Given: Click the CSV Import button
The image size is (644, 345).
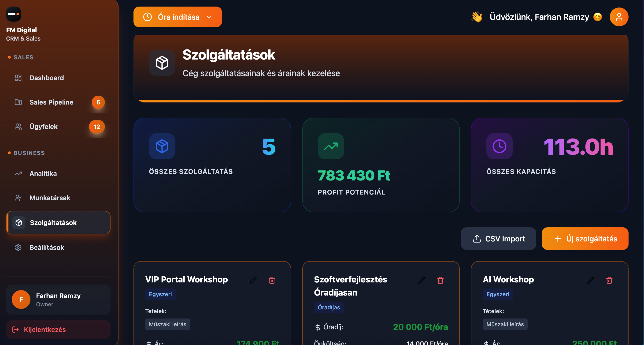Looking at the screenshot, I should coord(498,239).
